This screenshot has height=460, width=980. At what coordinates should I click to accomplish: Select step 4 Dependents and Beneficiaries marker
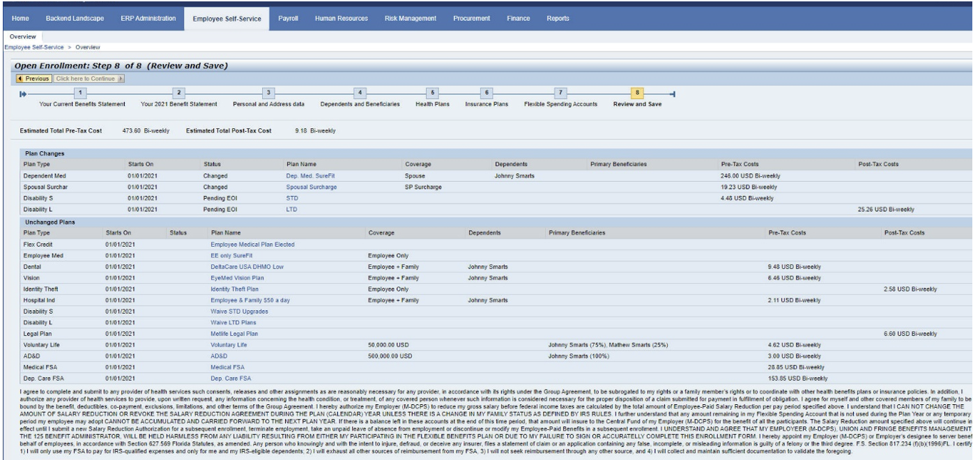click(360, 92)
